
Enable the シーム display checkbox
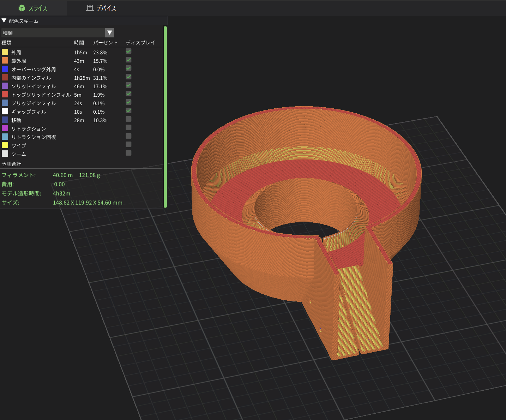[x=128, y=153]
